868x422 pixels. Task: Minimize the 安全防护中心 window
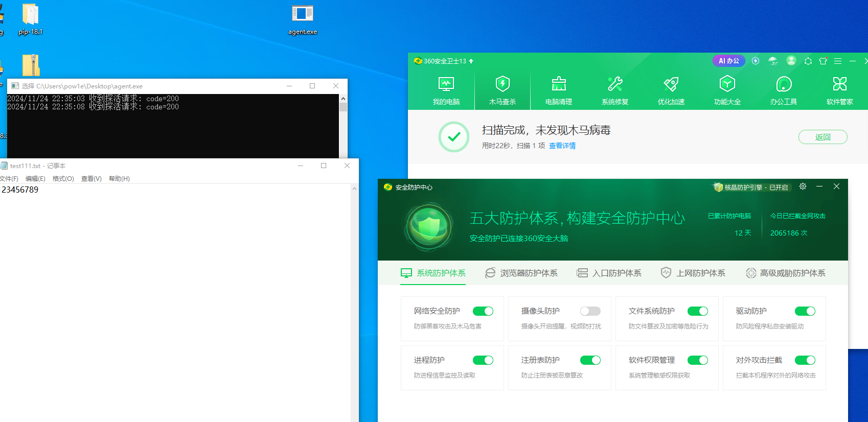(x=819, y=186)
